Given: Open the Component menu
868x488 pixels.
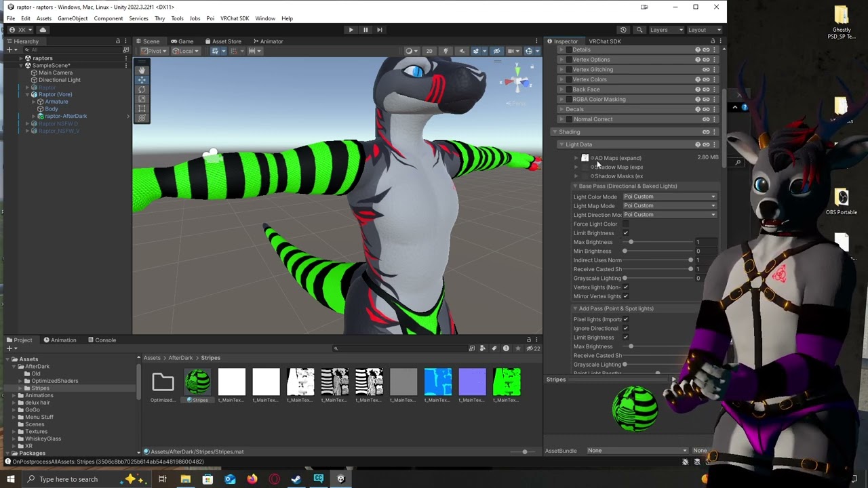Looking at the screenshot, I should [108, 18].
